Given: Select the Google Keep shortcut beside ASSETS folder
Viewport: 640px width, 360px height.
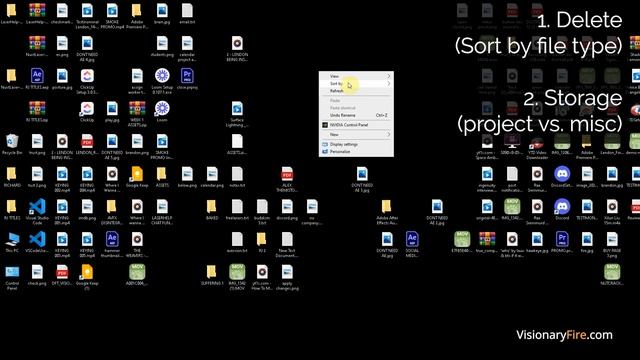Looking at the screenshot, I should point(137,178).
